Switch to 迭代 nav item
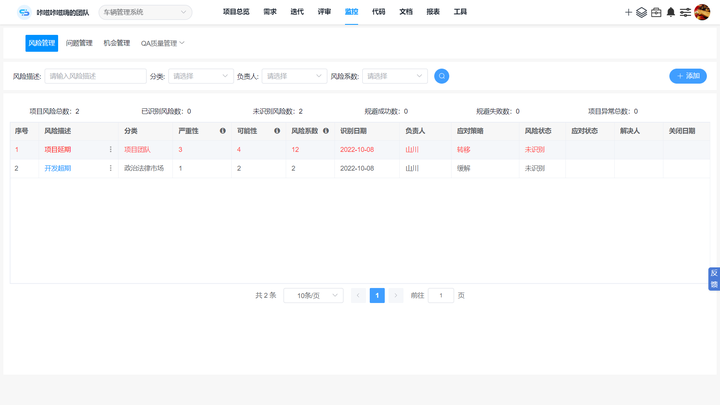Viewport: 720px width, 405px height. 297,12
